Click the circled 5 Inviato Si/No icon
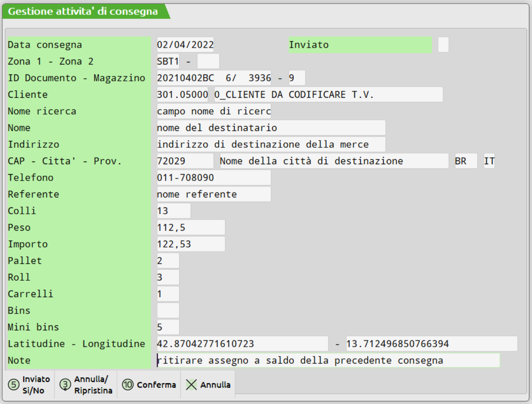 click(x=14, y=385)
